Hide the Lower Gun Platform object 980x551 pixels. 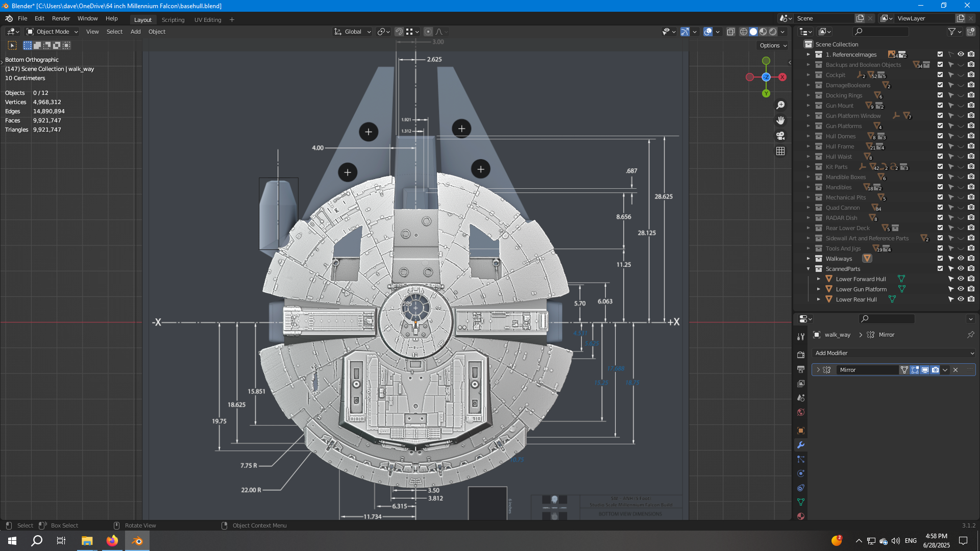[x=961, y=289]
